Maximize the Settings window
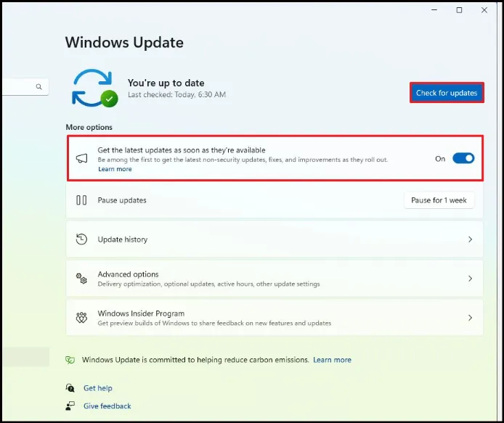 point(459,10)
